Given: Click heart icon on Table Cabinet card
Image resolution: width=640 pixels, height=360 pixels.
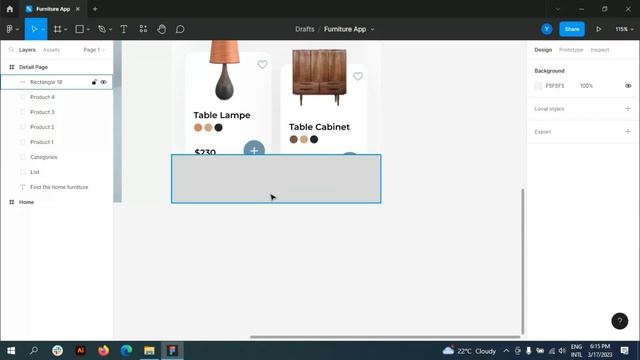Looking at the screenshot, I should [358, 76].
